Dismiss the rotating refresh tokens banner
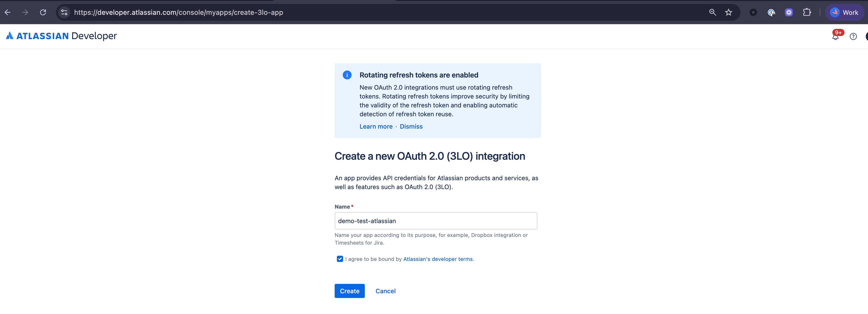Image resolution: width=868 pixels, height=314 pixels. (x=411, y=127)
